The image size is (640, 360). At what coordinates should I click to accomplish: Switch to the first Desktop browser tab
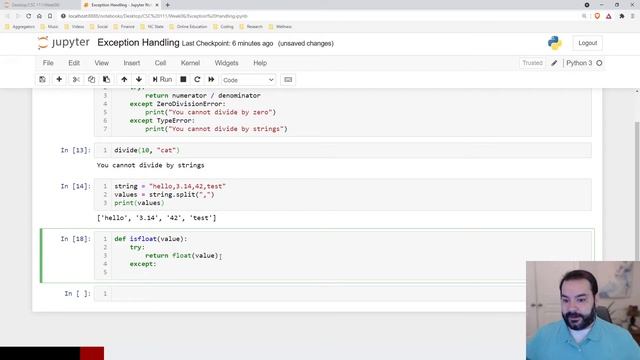click(36, 5)
